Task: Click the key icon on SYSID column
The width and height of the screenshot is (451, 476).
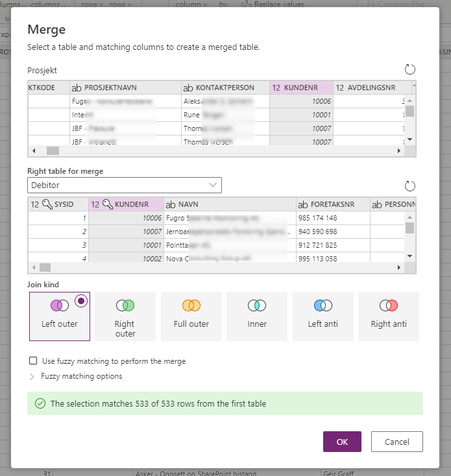Action: coord(47,204)
